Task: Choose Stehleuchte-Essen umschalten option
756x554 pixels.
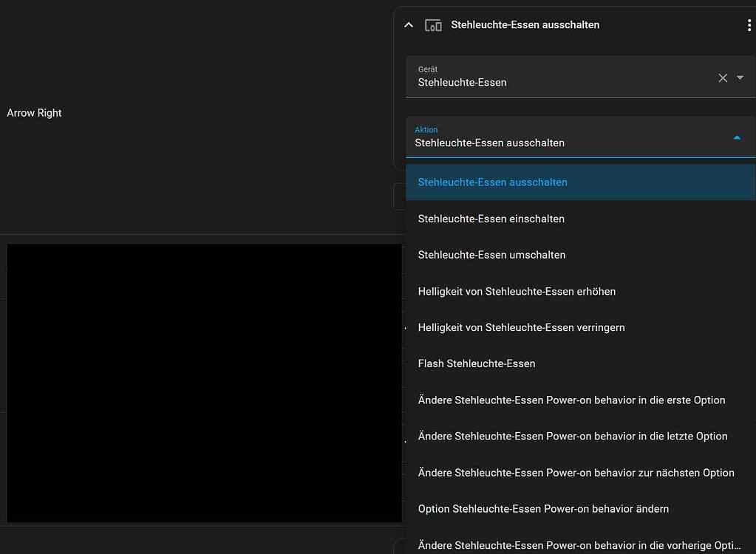Action: pos(581,255)
